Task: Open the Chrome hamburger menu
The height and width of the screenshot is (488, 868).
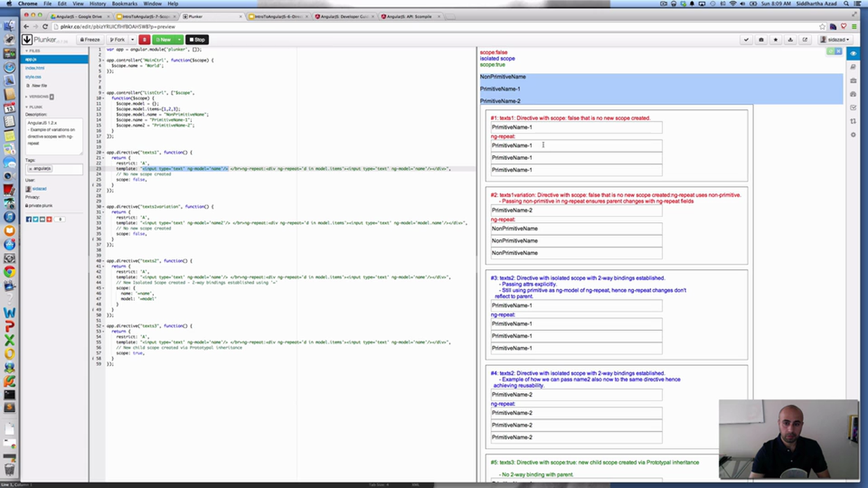Action: click(854, 26)
